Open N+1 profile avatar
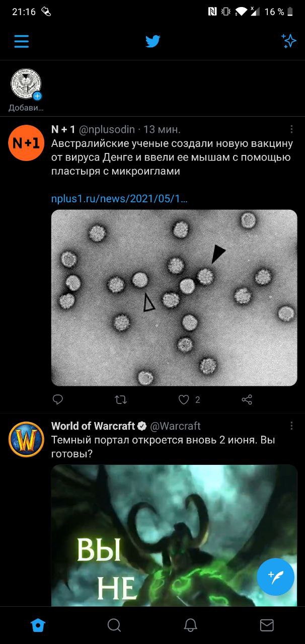The width and height of the screenshot is (305, 644). (26, 143)
